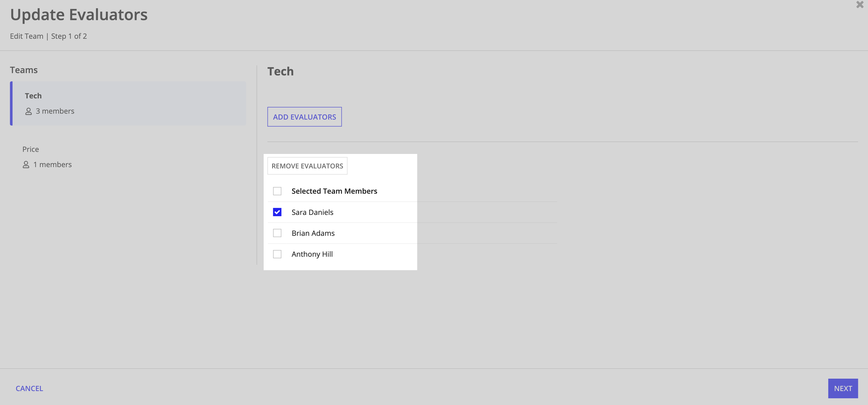
Task: Click the Add Evaluators button
Action: (x=304, y=117)
